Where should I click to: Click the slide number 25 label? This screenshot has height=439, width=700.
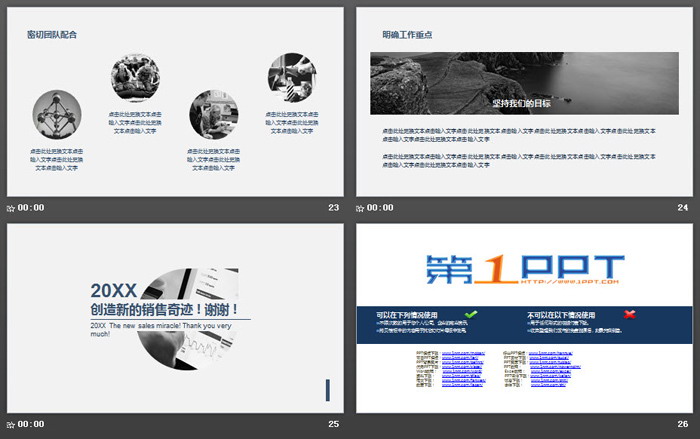pyautogui.click(x=333, y=424)
